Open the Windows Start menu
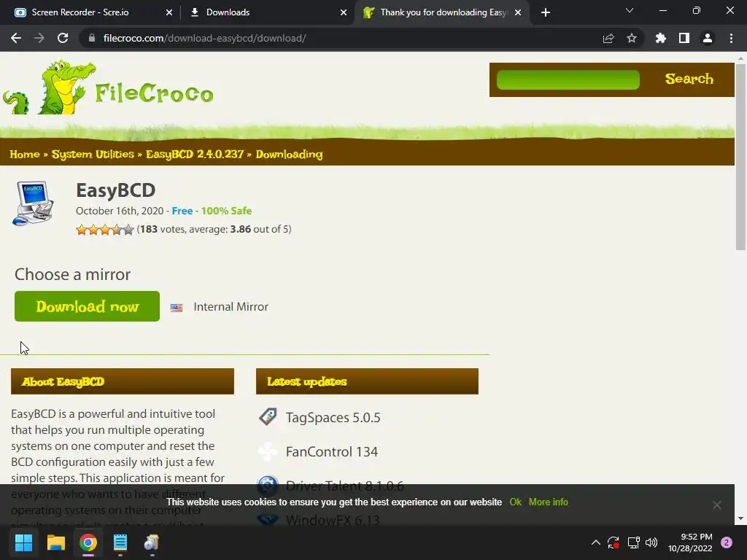Screen dimensions: 747x560 coord(23,542)
